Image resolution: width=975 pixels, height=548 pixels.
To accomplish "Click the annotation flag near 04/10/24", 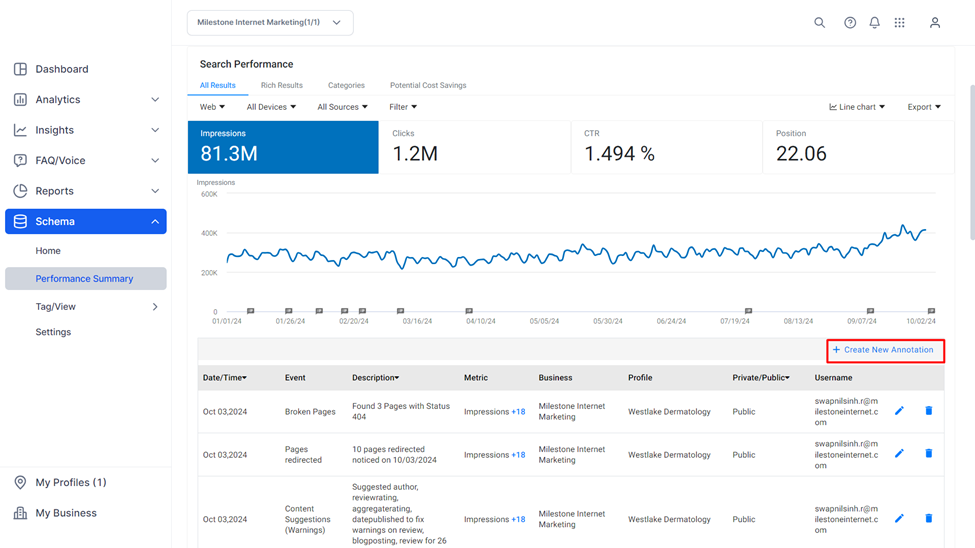I will 469,311.
